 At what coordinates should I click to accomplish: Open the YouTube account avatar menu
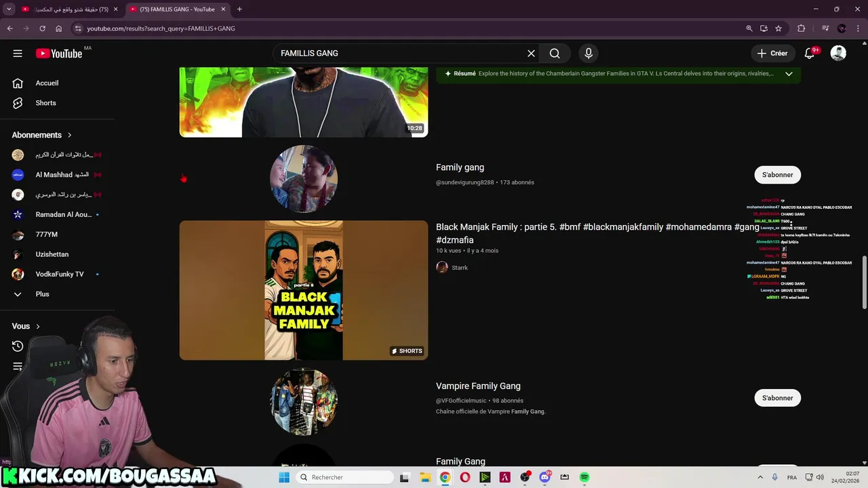(x=838, y=54)
